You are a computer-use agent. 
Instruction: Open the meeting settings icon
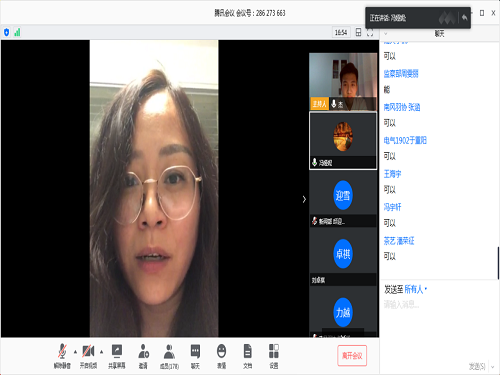pos(274,356)
